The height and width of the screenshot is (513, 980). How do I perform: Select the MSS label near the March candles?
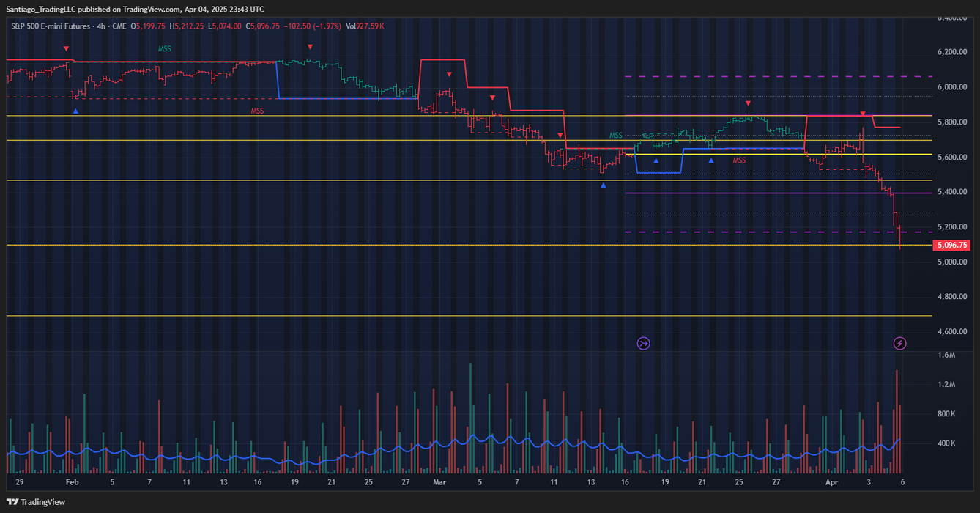tap(615, 136)
